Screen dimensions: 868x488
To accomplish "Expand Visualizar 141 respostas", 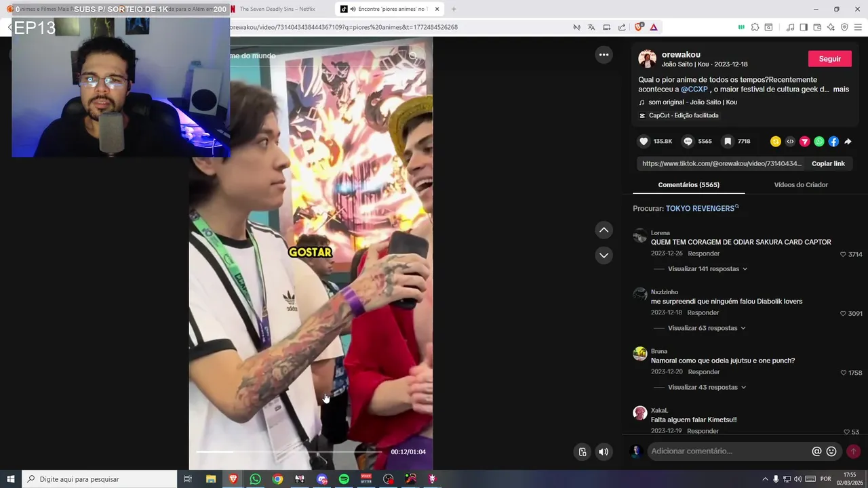I will [707, 269].
